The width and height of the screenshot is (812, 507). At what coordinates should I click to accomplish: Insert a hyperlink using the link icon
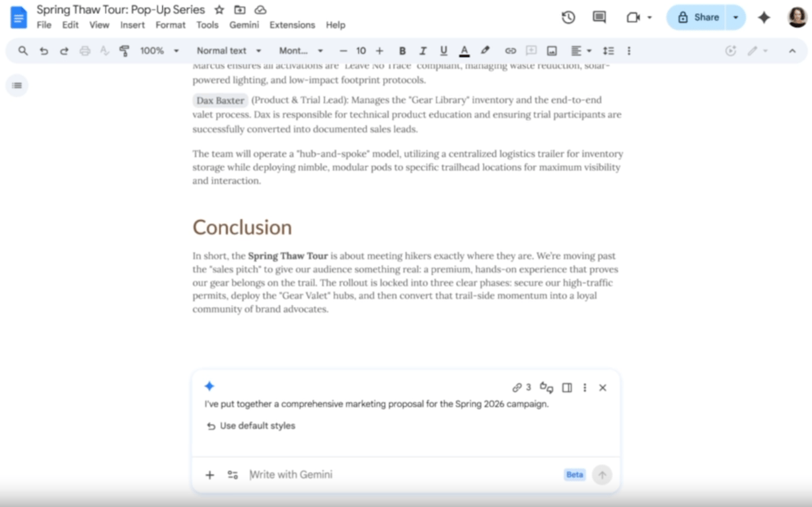pyautogui.click(x=510, y=50)
